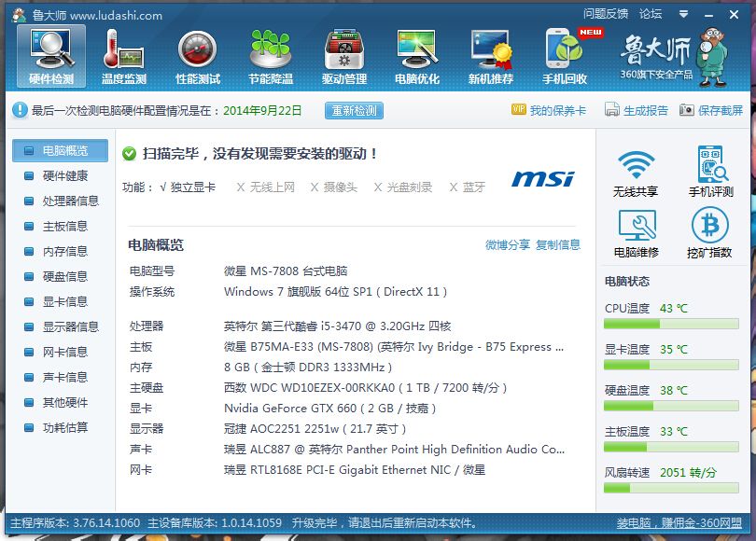Open the 论坛 forum link

pos(651,13)
